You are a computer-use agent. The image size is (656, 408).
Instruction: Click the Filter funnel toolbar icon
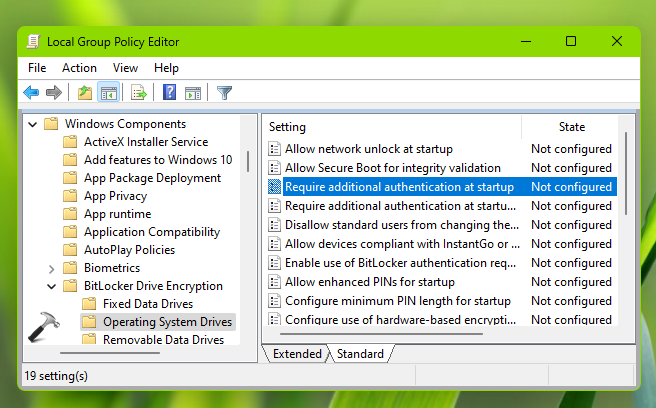coord(224,93)
